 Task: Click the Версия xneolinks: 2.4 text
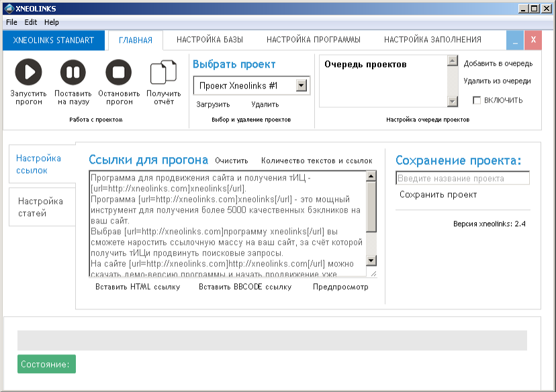[490, 224]
